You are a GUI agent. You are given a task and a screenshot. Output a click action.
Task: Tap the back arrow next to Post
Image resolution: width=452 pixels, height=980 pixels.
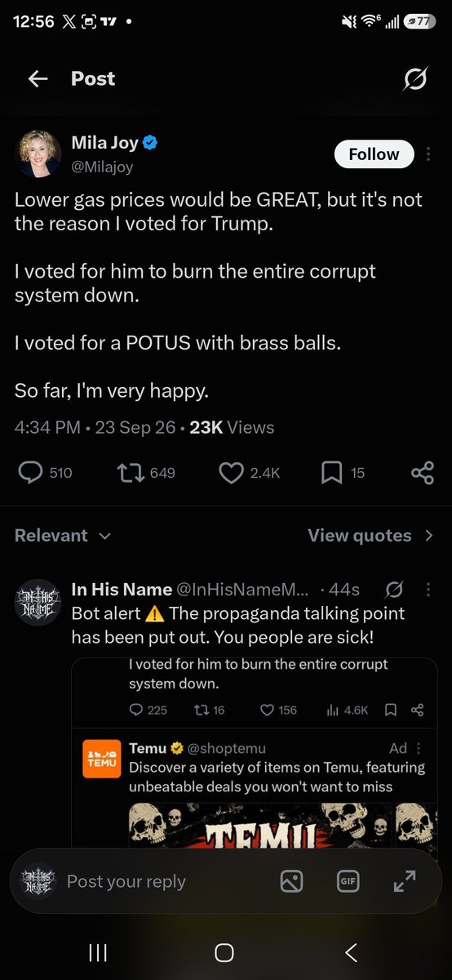(38, 78)
